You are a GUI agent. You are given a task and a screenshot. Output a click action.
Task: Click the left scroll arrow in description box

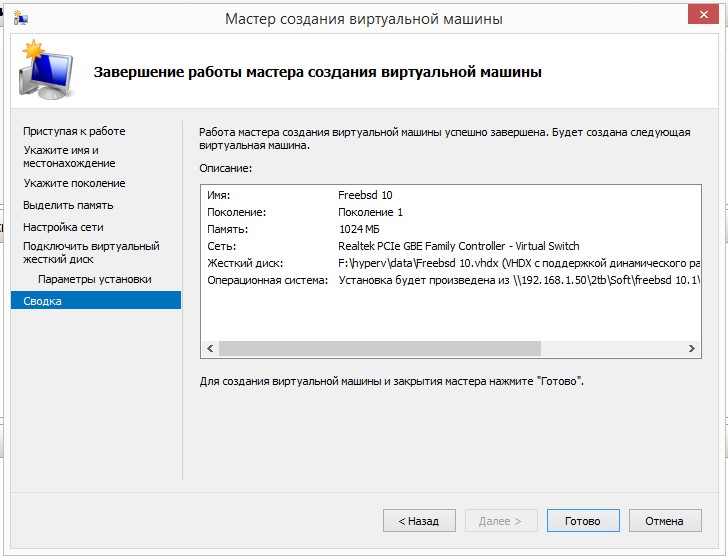tap(210, 348)
